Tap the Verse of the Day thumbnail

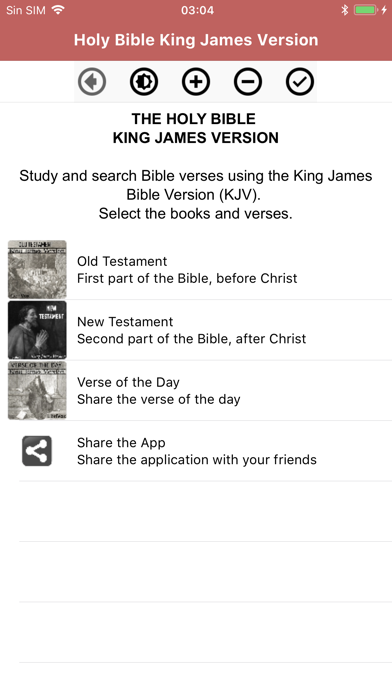pyautogui.click(x=37, y=390)
